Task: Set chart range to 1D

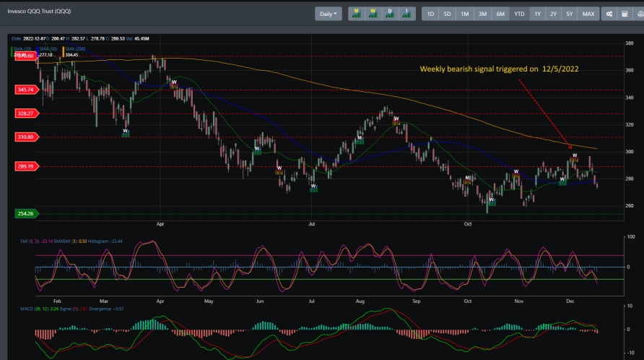Action: pyautogui.click(x=430, y=14)
